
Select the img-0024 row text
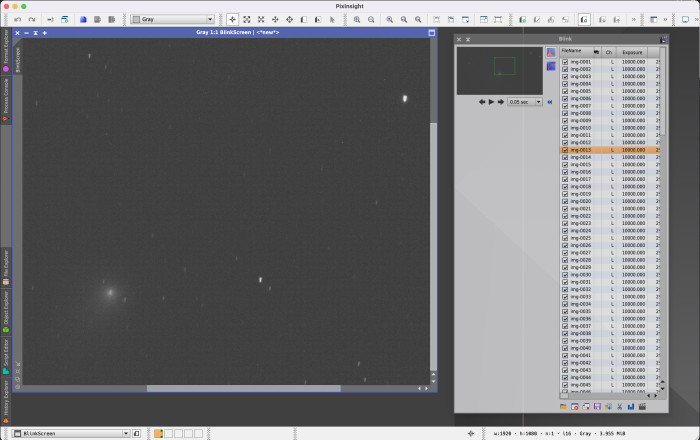click(581, 231)
